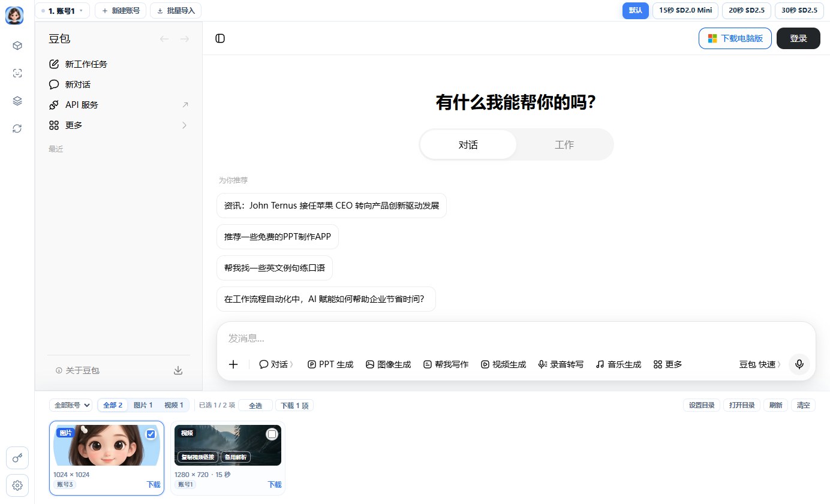Viewport: 830px width, 504px height.
Task: Click the download icon beside 关于豆包
Action: pos(178,370)
